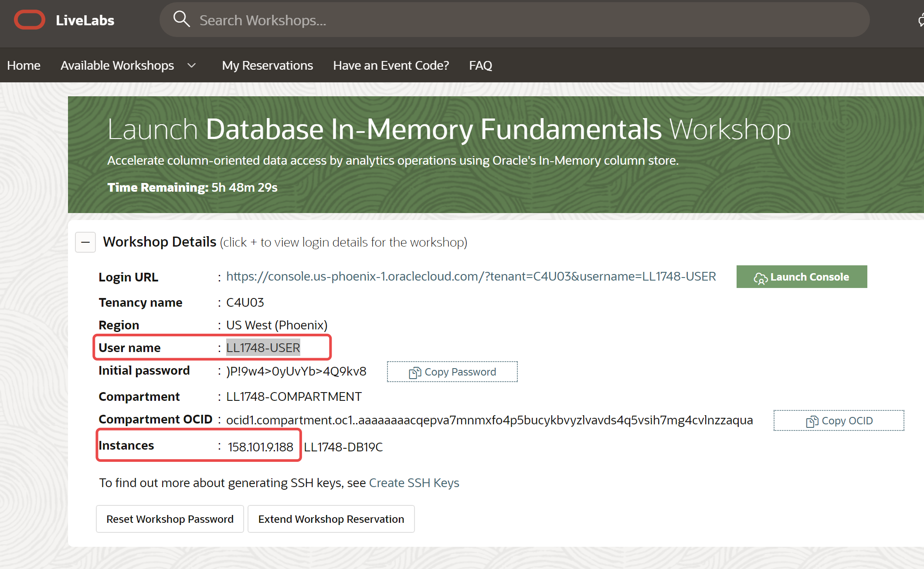Click the cloud icon on Launch Console

760,278
